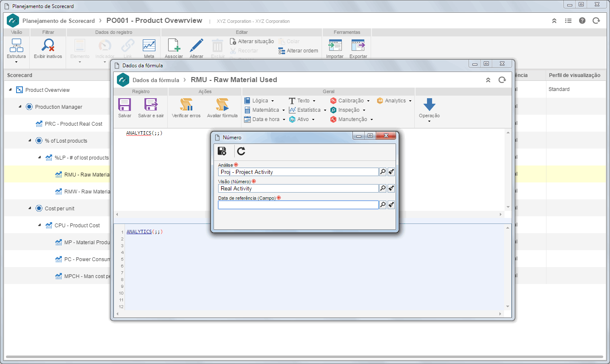The width and height of the screenshot is (610, 364).
Task: Collapse the Product Ovewrview tree node
Action: [x=10, y=90]
